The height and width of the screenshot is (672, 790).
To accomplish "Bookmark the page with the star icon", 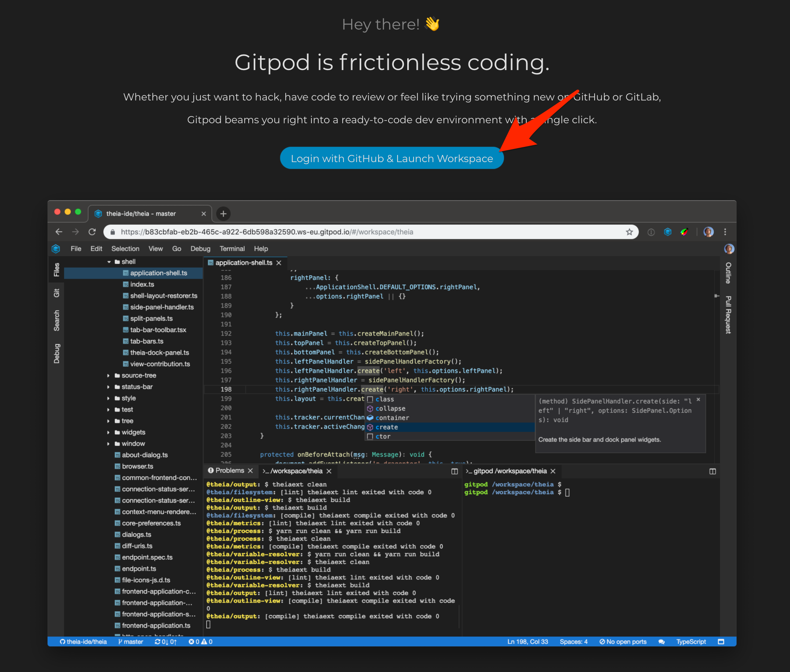I will [629, 232].
